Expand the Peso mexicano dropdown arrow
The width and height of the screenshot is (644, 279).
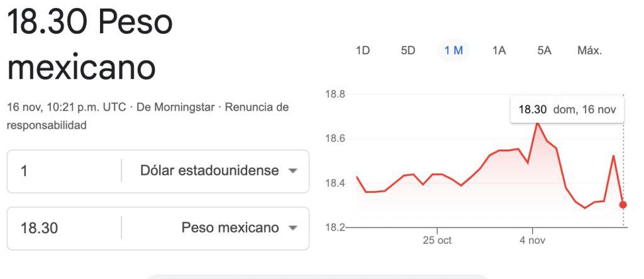(x=292, y=228)
